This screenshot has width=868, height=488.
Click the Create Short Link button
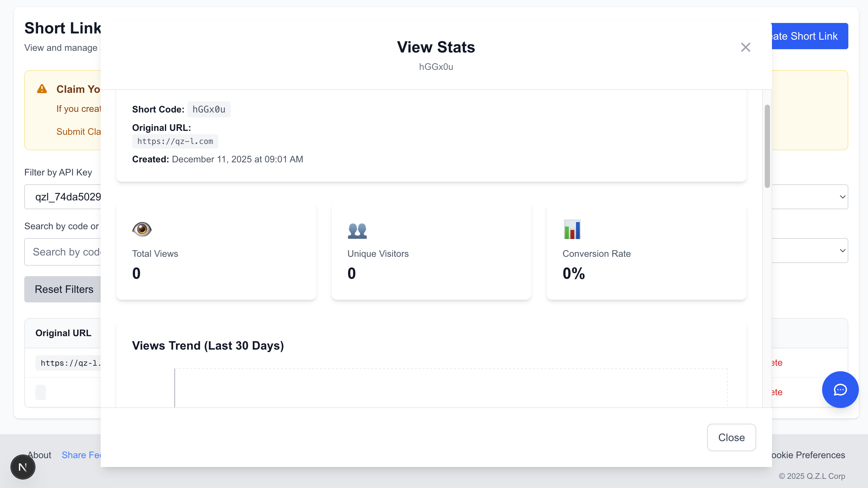click(x=809, y=36)
